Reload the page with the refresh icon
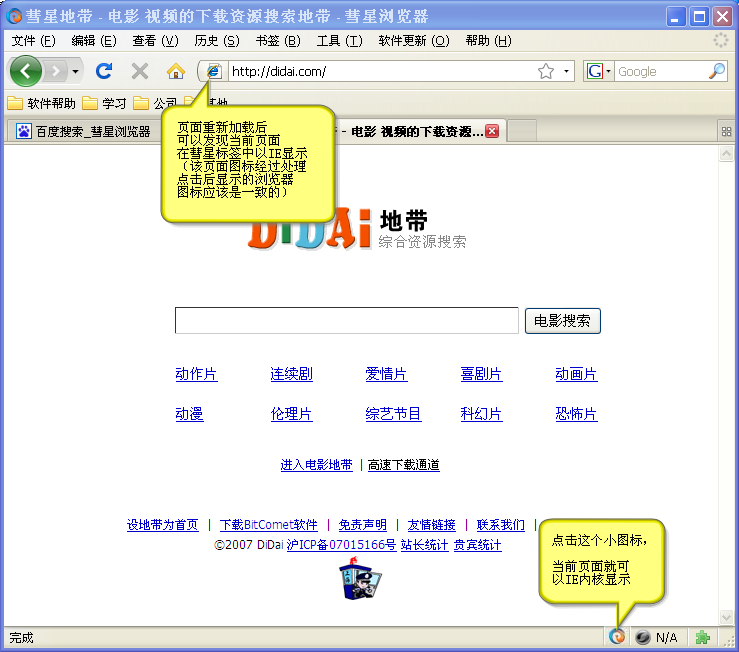The width and height of the screenshot is (739, 652). click(104, 72)
